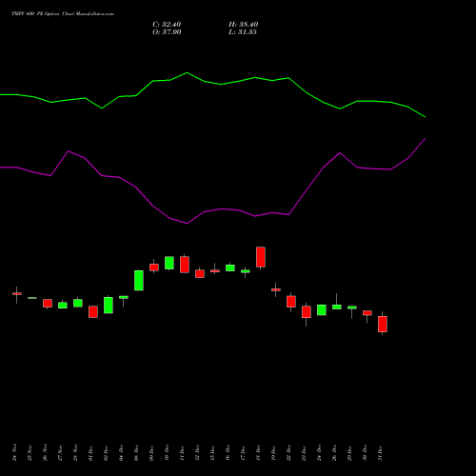This screenshot has height=476, width=476.
Task: Select the 08 Dec date label
Action: (136, 452)
